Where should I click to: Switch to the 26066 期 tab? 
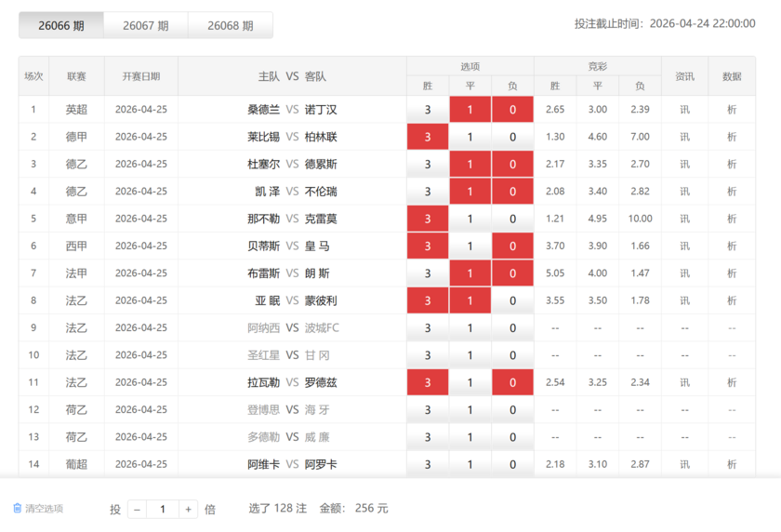tap(61, 25)
